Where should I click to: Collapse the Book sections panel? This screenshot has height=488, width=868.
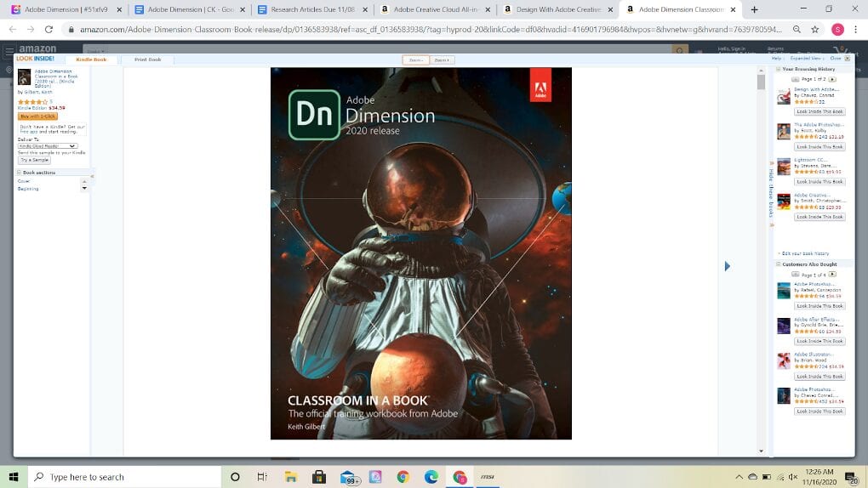[x=19, y=173]
